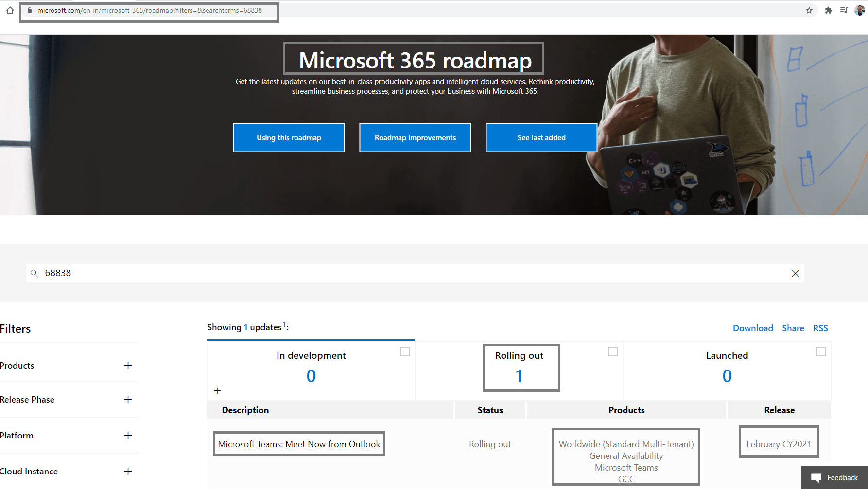Click the footnote 1 superscript after updates
This screenshot has width=868, height=489.
point(284,324)
